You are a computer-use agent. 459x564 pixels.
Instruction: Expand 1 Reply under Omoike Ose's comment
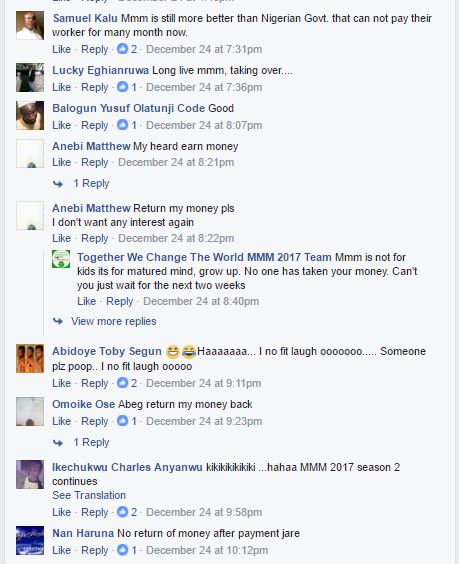pos(91,442)
